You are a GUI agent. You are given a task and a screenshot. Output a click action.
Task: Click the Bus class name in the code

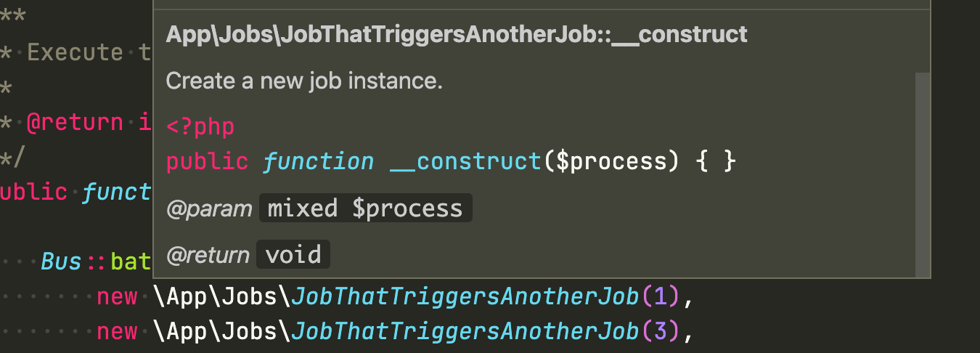click(61, 261)
